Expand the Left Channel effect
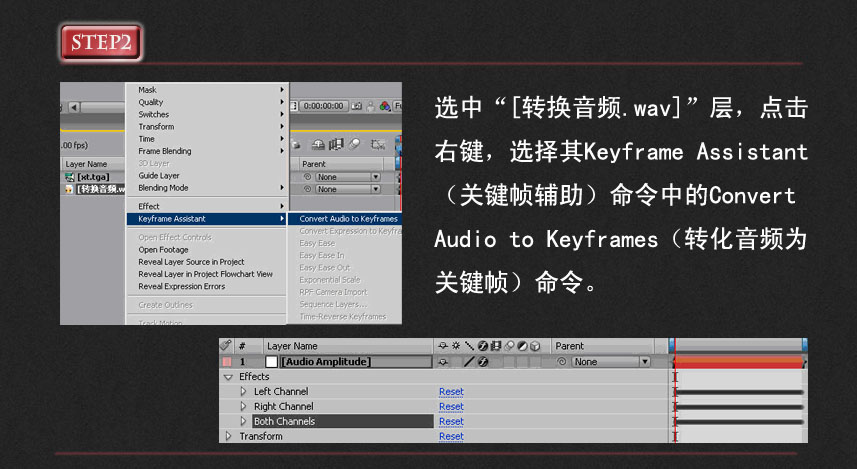 coord(244,391)
